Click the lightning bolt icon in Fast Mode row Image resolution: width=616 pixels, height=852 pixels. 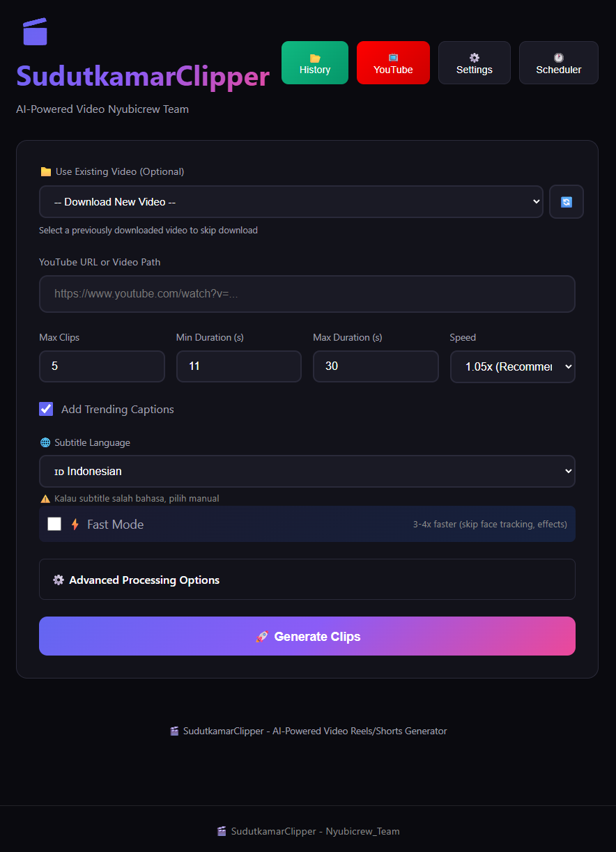(75, 524)
